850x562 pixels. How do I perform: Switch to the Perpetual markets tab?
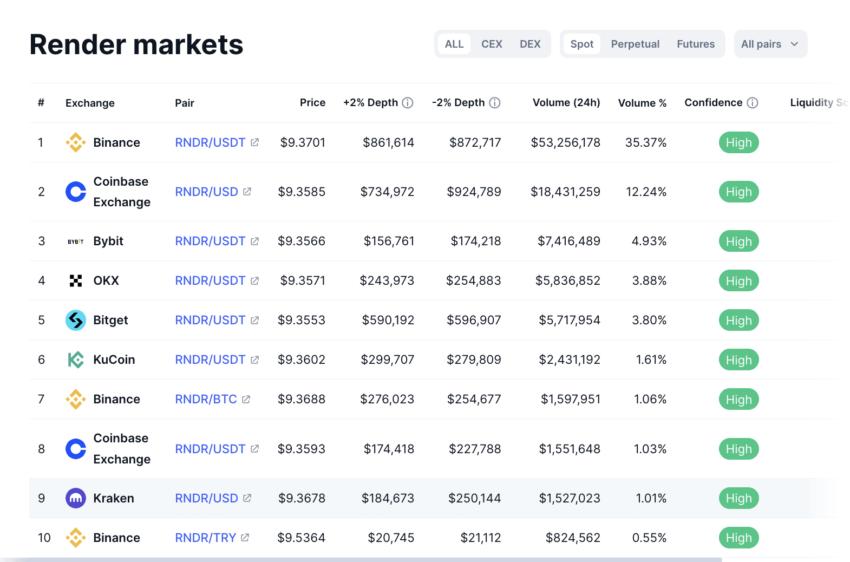[x=635, y=44]
